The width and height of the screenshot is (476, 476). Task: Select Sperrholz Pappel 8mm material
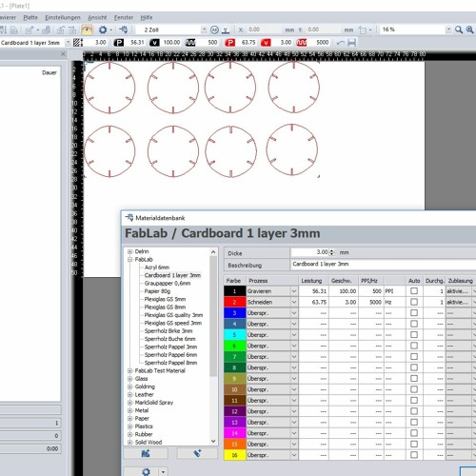pos(170,363)
